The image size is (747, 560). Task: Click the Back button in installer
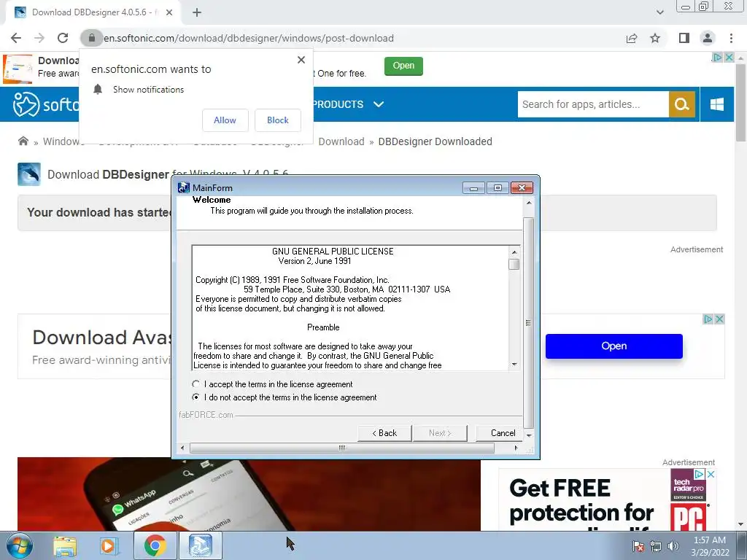[384, 433]
